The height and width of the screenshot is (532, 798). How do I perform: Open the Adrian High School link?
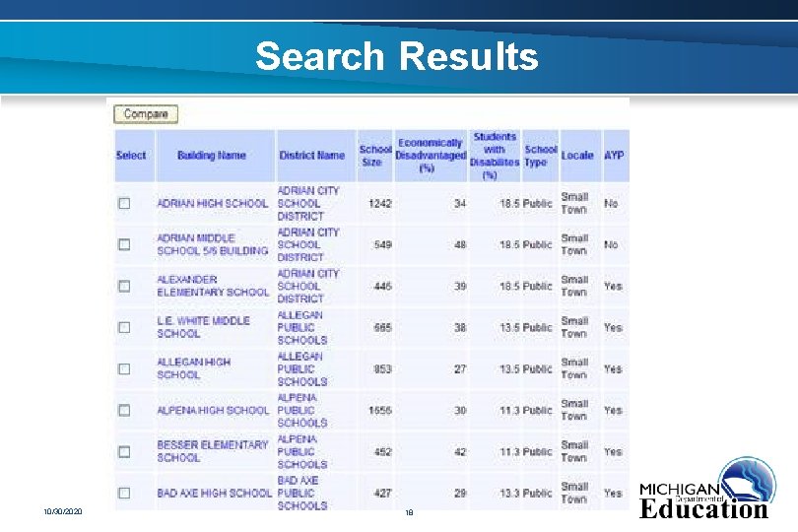tap(212, 204)
